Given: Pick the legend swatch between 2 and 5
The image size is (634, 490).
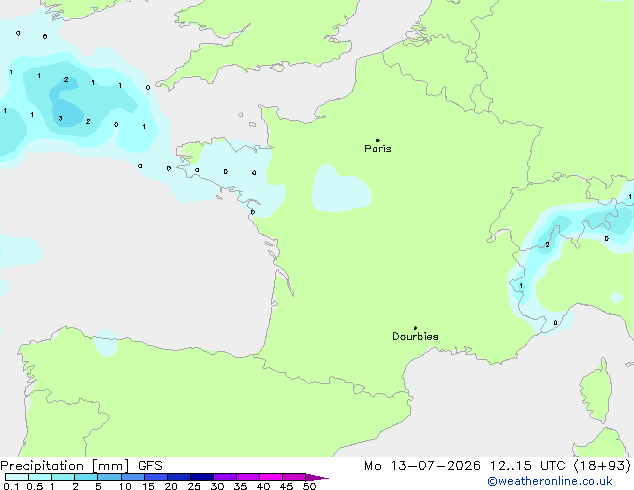Looking at the screenshot, I should click(86, 477).
